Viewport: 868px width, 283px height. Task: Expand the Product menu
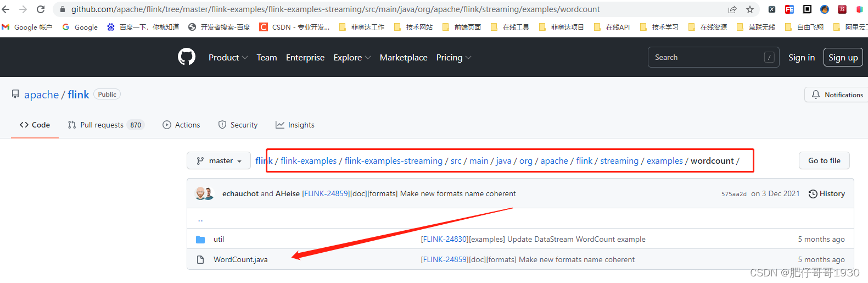tap(228, 57)
